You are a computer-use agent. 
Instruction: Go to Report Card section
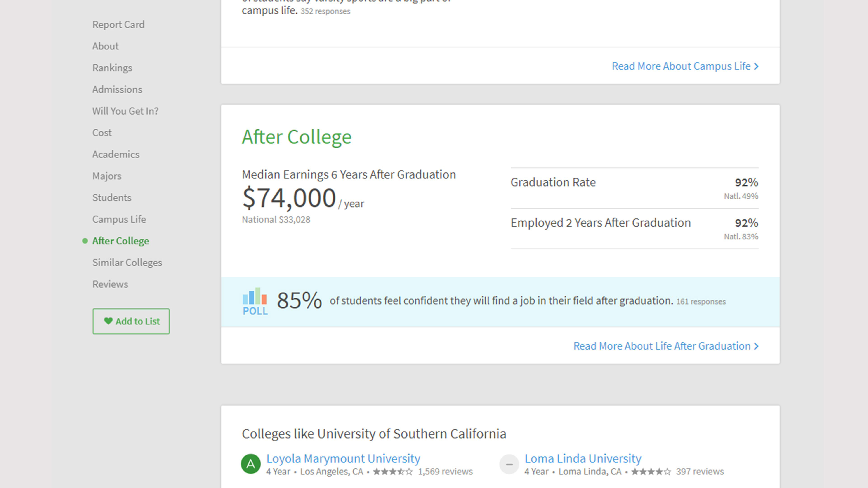pos(118,25)
